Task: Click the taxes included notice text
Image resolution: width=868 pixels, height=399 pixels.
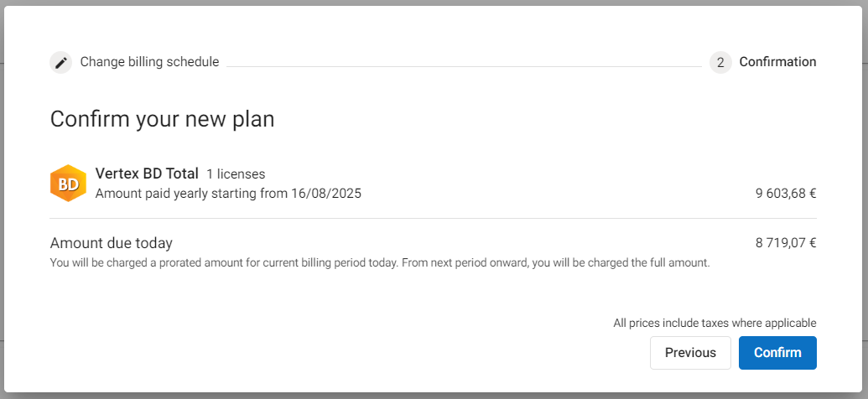Action: [715, 323]
